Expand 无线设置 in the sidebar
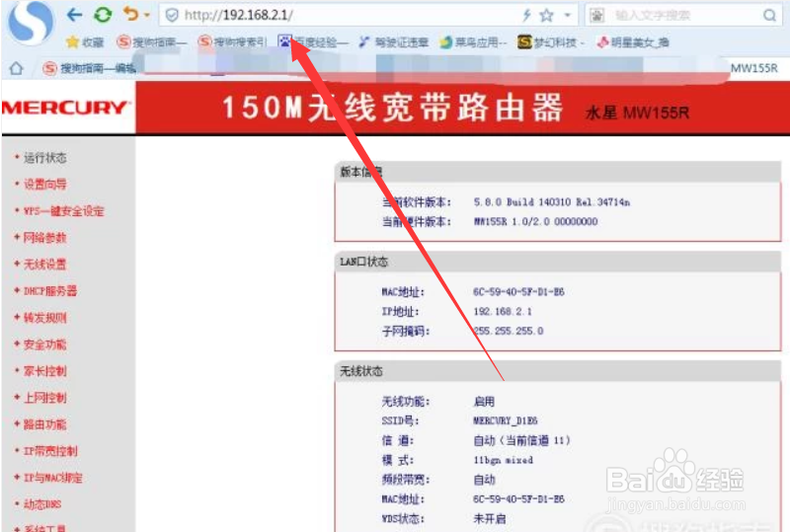This screenshot has height=532, width=790. pyautogui.click(x=44, y=265)
